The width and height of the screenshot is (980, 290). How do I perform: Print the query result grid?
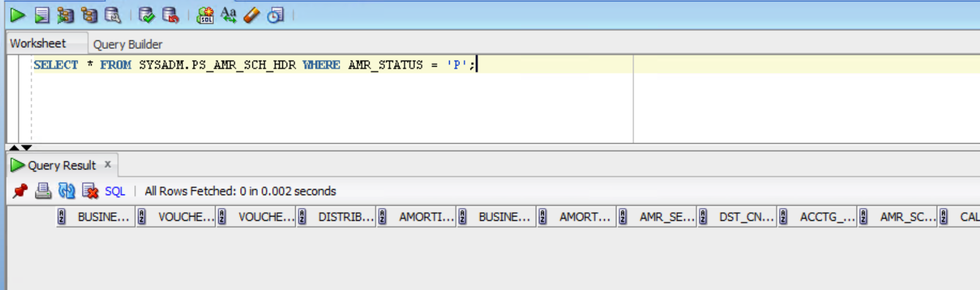(x=43, y=191)
